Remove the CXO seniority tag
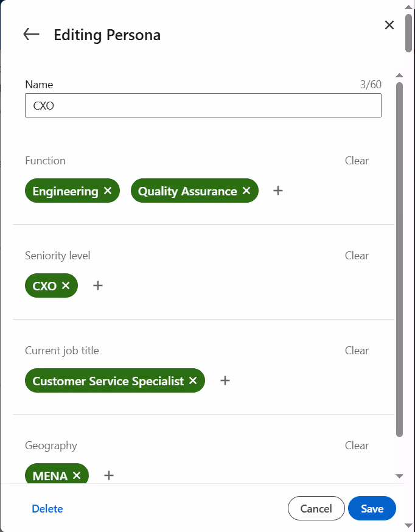This screenshot has width=415, height=532. (x=66, y=285)
